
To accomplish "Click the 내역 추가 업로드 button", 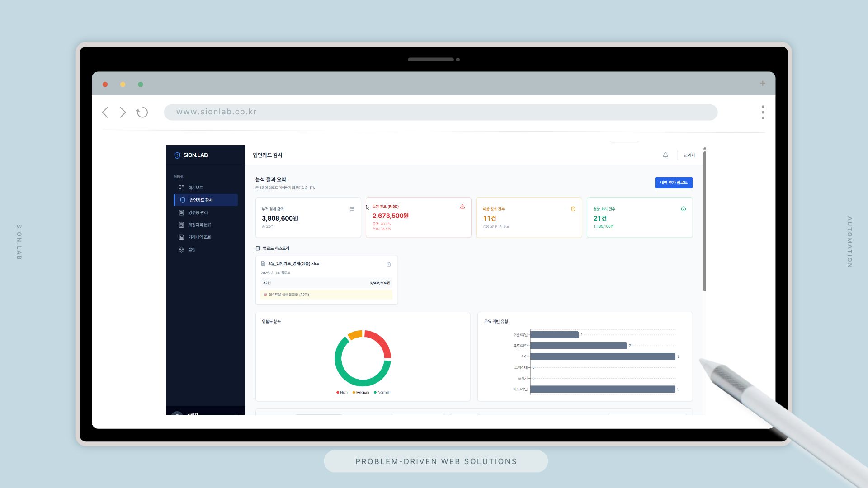I will point(673,183).
